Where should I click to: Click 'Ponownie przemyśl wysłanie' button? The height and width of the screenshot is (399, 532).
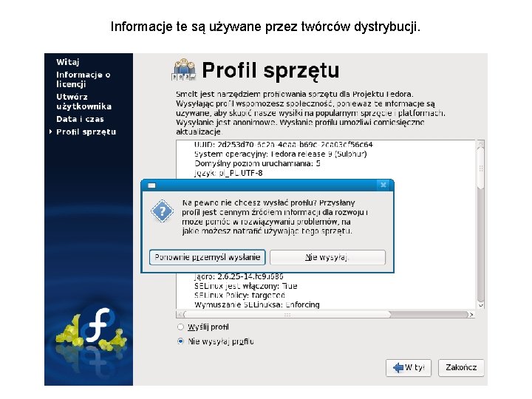coord(208,257)
